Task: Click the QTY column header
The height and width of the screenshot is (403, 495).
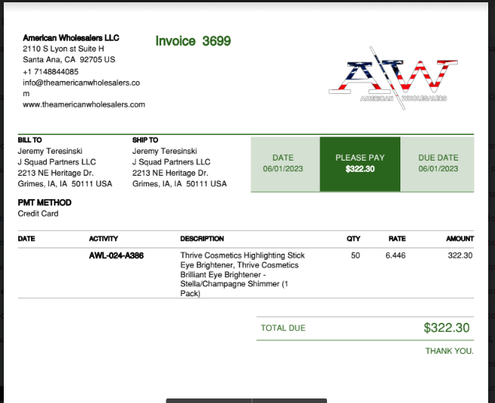Action: tap(353, 239)
